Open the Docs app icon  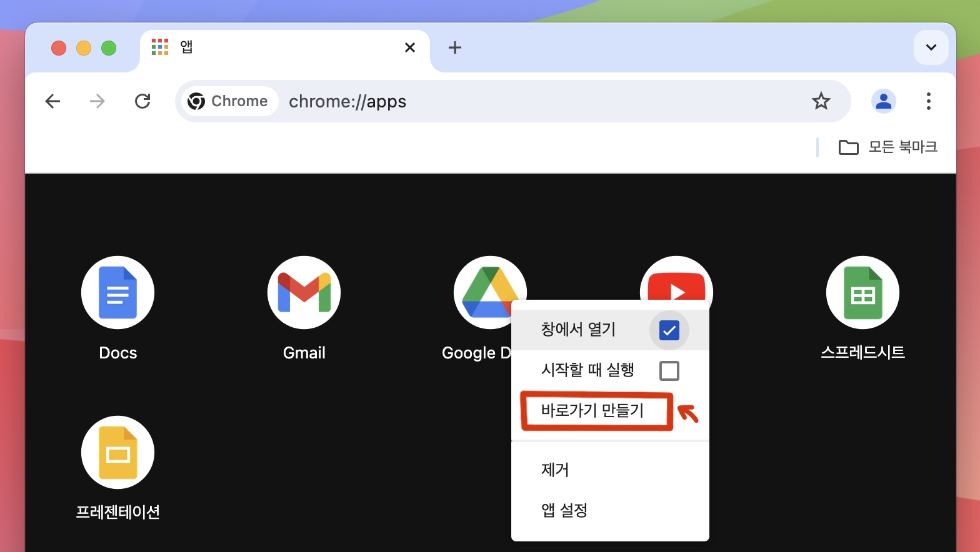tap(117, 292)
